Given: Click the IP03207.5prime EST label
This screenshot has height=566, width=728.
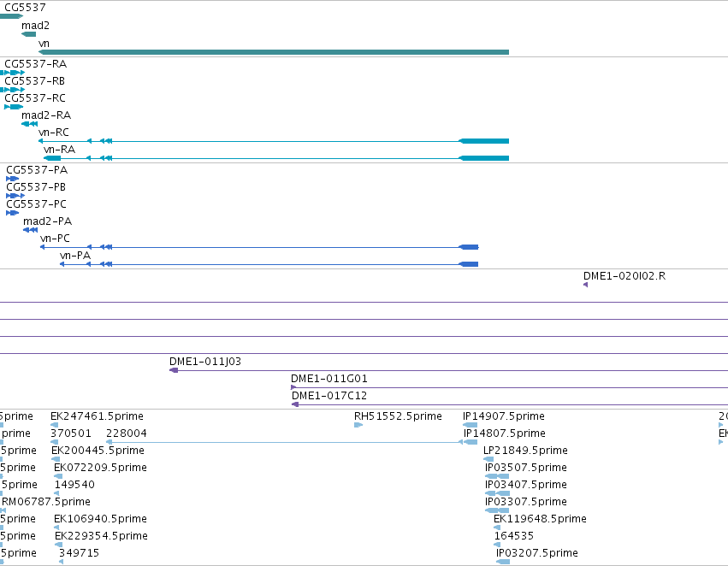Looking at the screenshot, I should coord(537,553).
